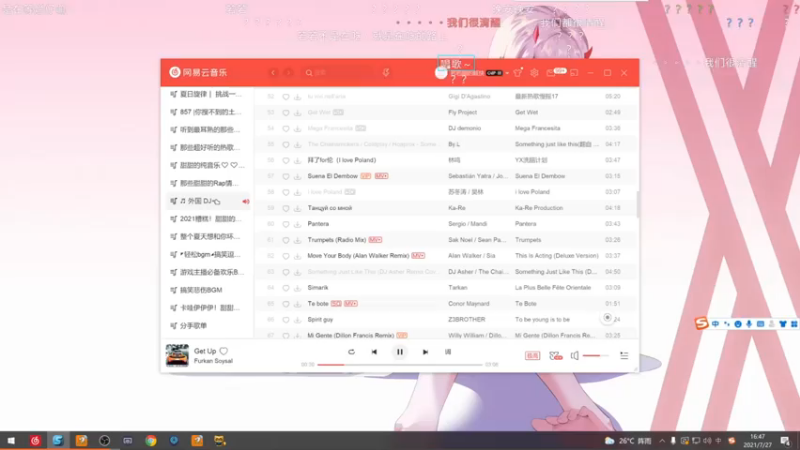Pause the currently playing song

399,352
